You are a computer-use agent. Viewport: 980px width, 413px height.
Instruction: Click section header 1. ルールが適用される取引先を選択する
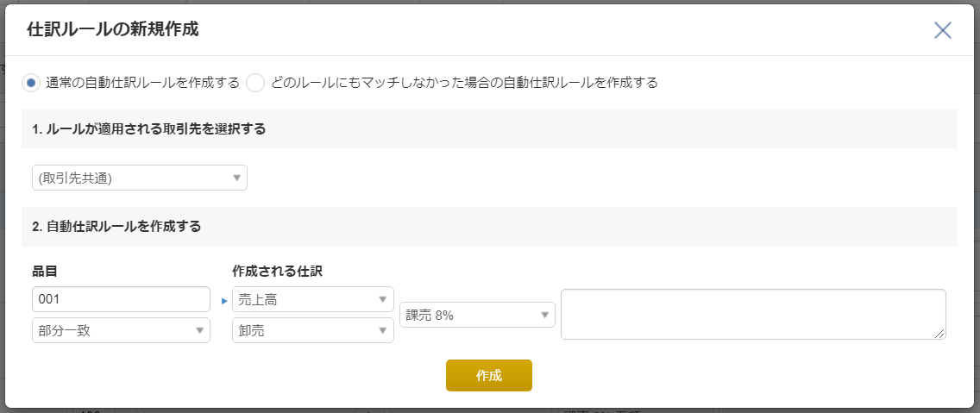(x=148, y=128)
